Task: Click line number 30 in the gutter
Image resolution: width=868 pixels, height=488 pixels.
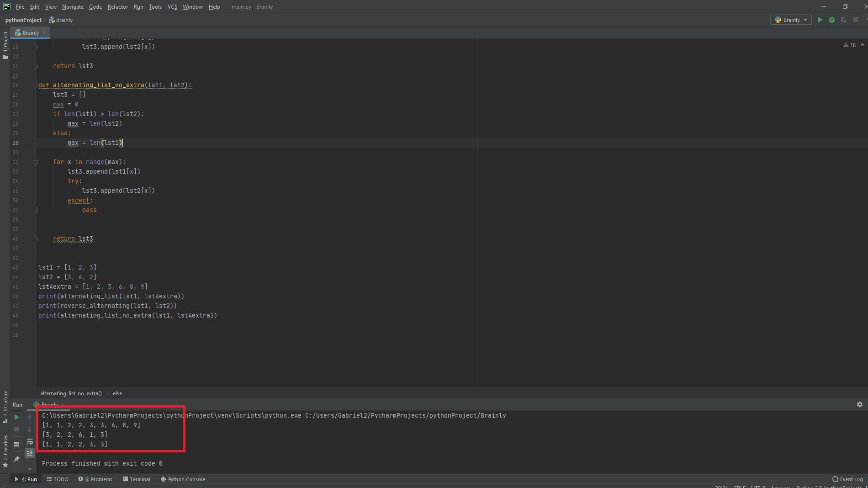Action: (16, 143)
